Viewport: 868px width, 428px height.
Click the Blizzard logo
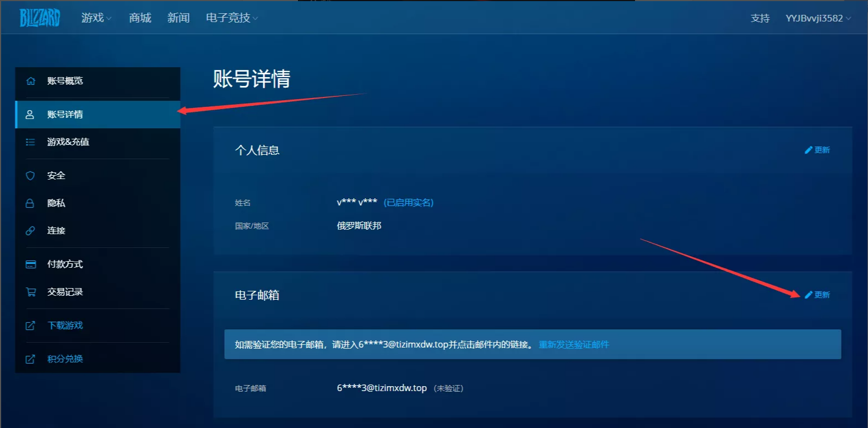coord(40,18)
